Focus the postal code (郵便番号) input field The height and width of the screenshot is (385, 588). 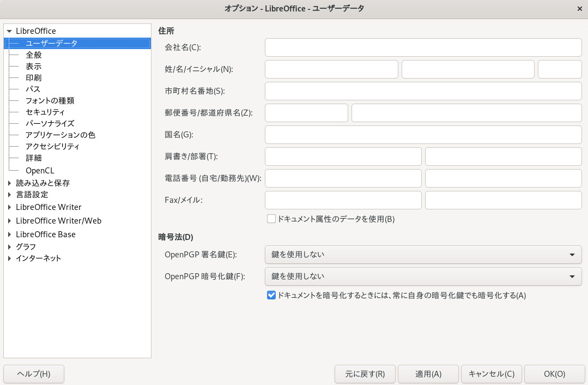point(306,113)
